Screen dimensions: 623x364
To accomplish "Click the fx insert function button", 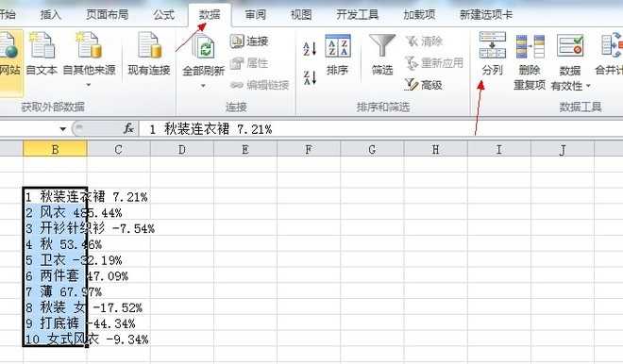I will 128,128.
